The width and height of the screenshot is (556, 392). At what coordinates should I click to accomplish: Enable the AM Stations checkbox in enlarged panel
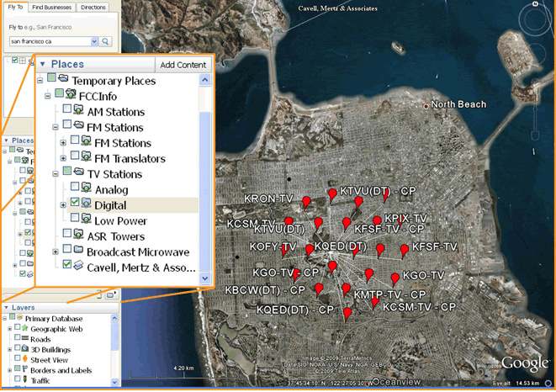[67, 109]
